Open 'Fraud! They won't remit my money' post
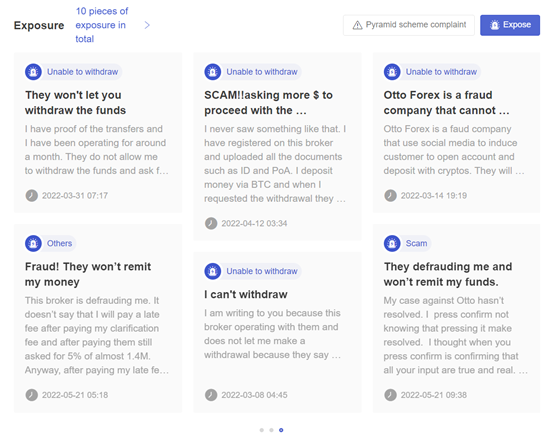Viewport: 554px width, 435px height. [88, 274]
